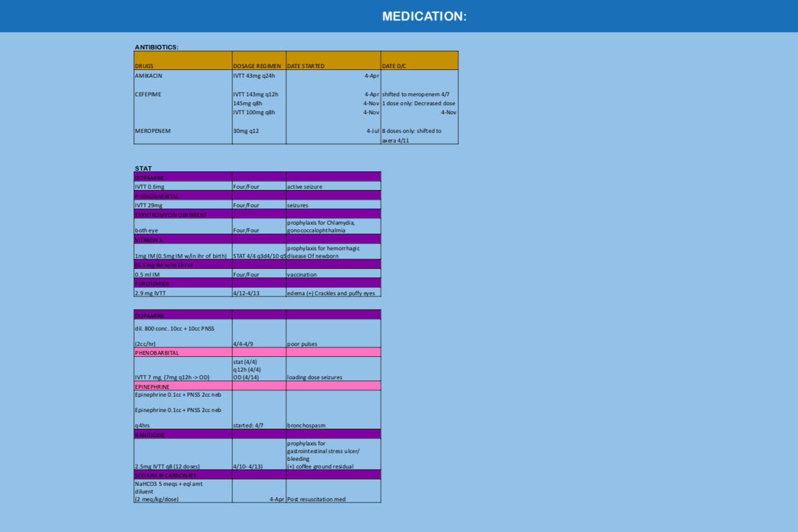Click the VITAMIN K header row
This screenshot has width=798, height=532.
click(257, 239)
